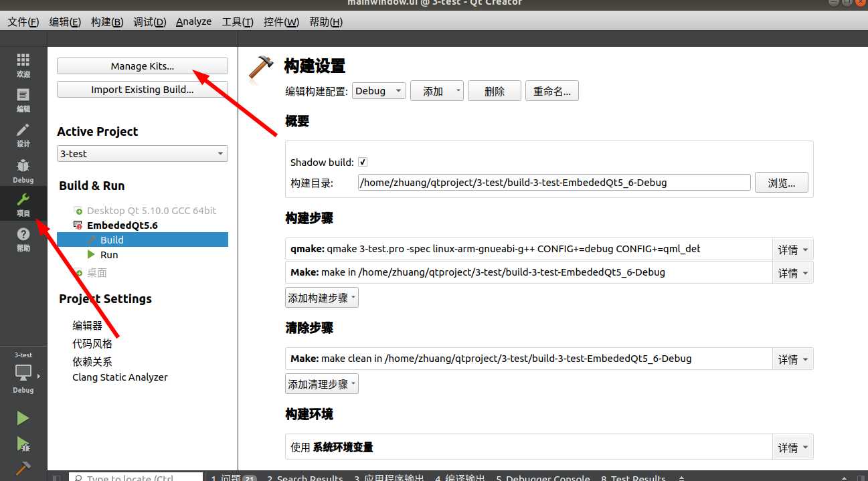Expand 详情 for the make clean step
Screen dimensions: 868x481
[793, 359]
